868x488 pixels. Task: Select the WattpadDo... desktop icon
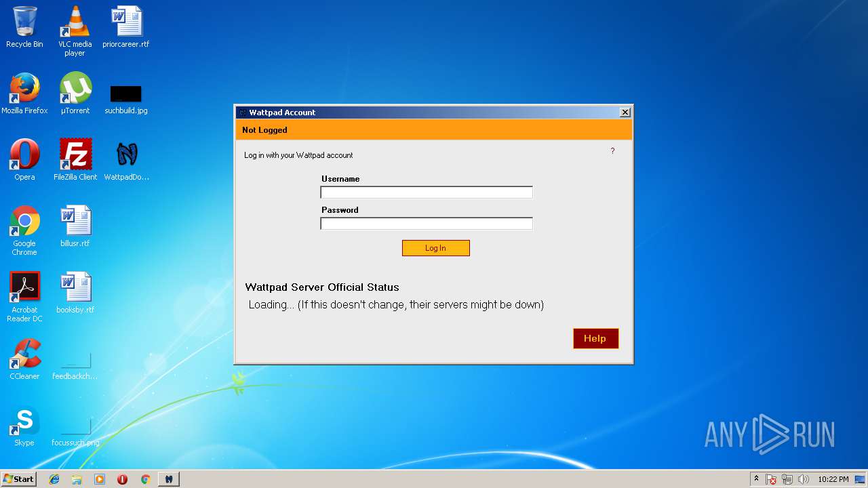(x=126, y=160)
